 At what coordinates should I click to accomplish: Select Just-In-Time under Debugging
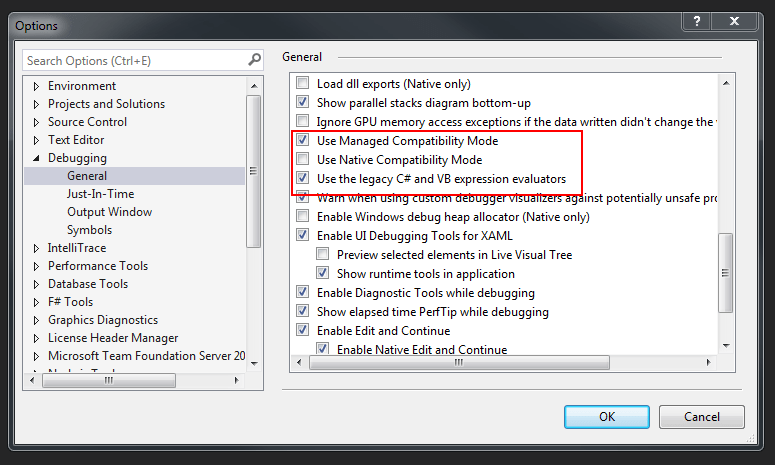[100, 194]
